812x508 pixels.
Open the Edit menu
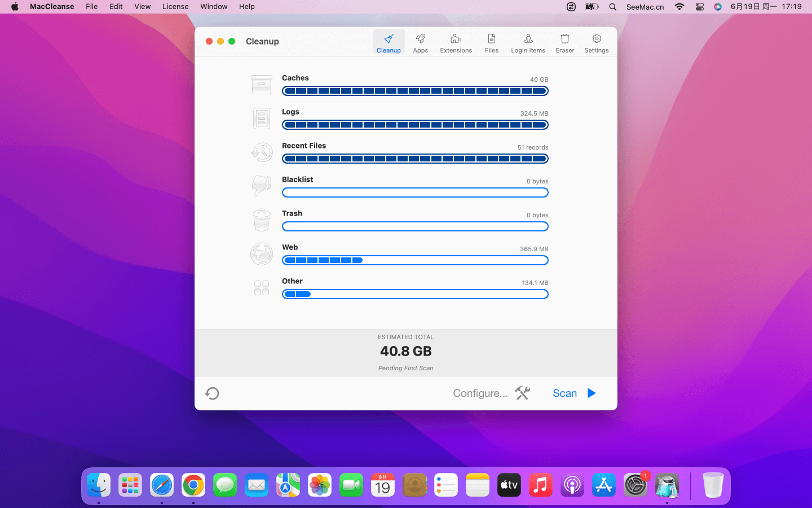116,7
